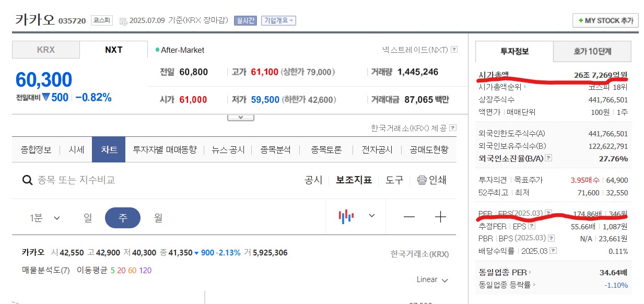Click the current price 60,300
644x304 pixels.
coord(44,79)
